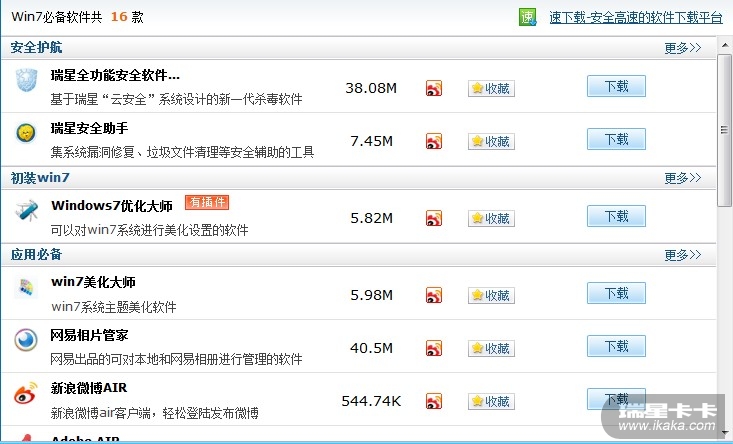Click the Rising full-function security software shield icon

point(26,80)
